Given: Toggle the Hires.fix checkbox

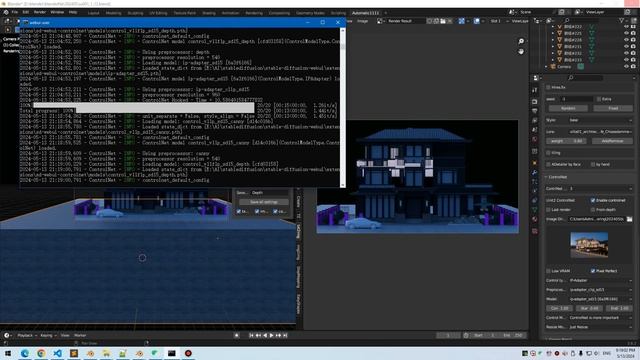Looking at the screenshot, I should pos(549,87).
